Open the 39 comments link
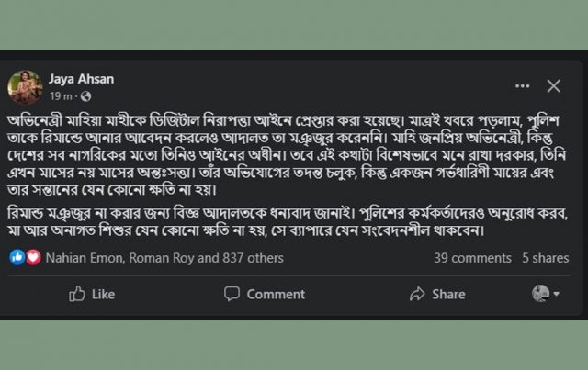The width and height of the screenshot is (588, 370). (x=471, y=259)
